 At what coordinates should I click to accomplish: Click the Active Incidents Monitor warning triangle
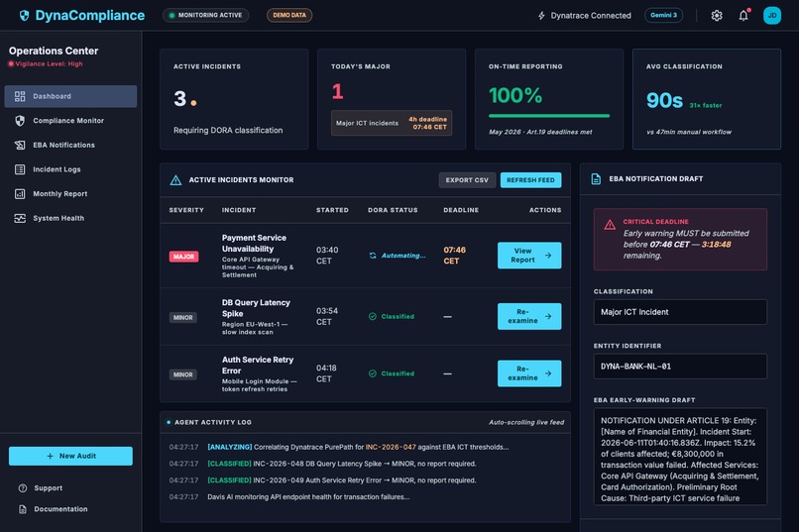[175, 180]
